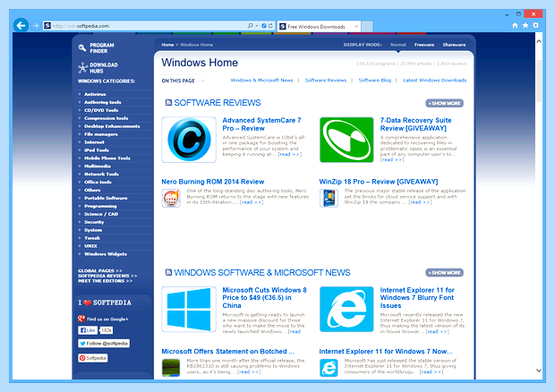Click the Software Reviews RSS feed icon
The height and width of the screenshot is (392, 555).
pos(168,103)
